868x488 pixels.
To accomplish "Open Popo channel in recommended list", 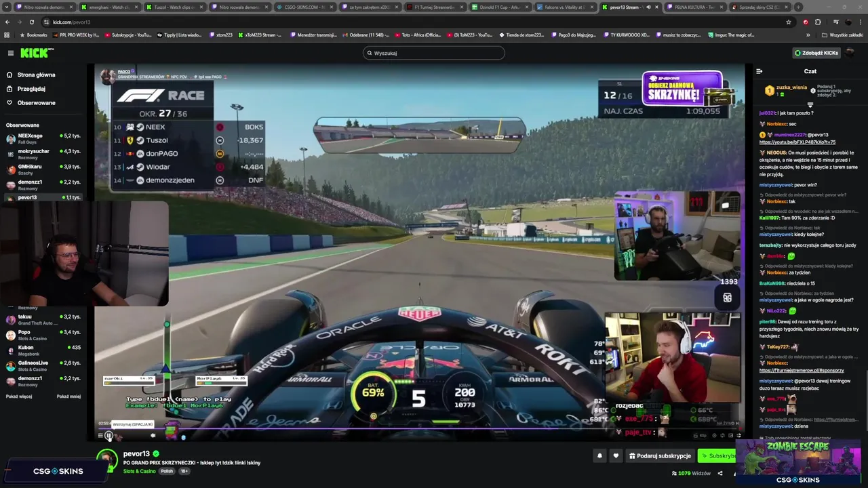I will 43,335.
